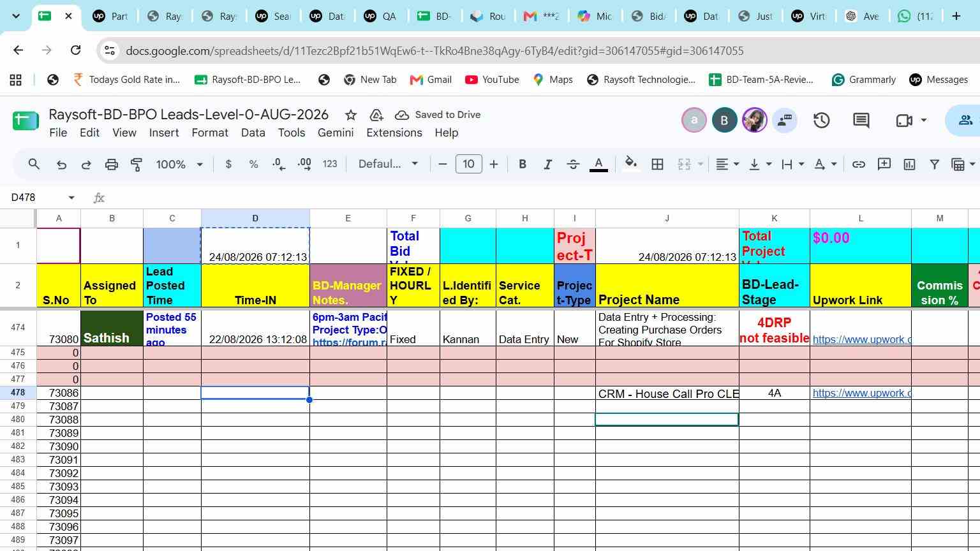Expand the font family dropdown
Viewport: 980px width, 551px height.
point(388,164)
